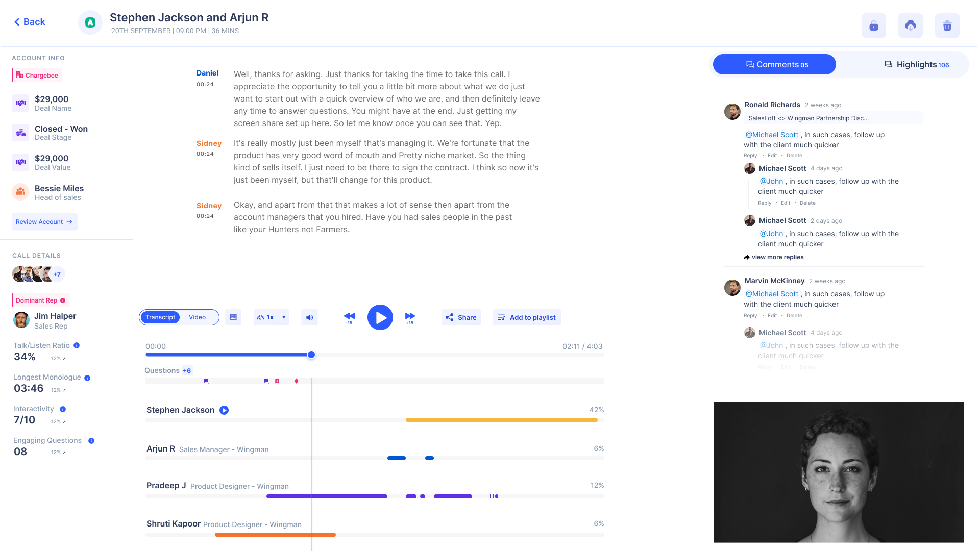Expand the Questions +6 badge
The width and height of the screenshot is (980, 551).
pyautogui.click(x=187, y=371)
